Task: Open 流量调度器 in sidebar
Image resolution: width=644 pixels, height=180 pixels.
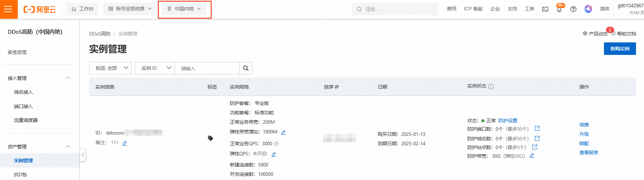Action: coord(26,120)
